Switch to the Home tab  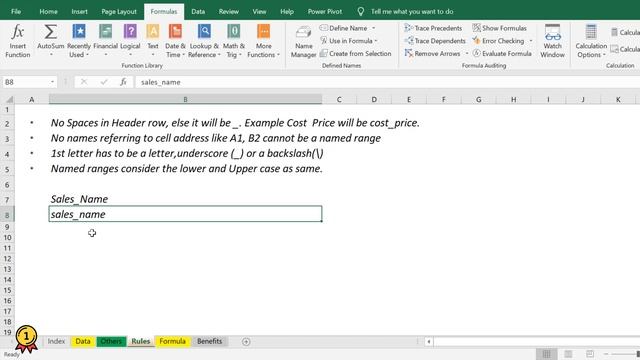[48, 11]
